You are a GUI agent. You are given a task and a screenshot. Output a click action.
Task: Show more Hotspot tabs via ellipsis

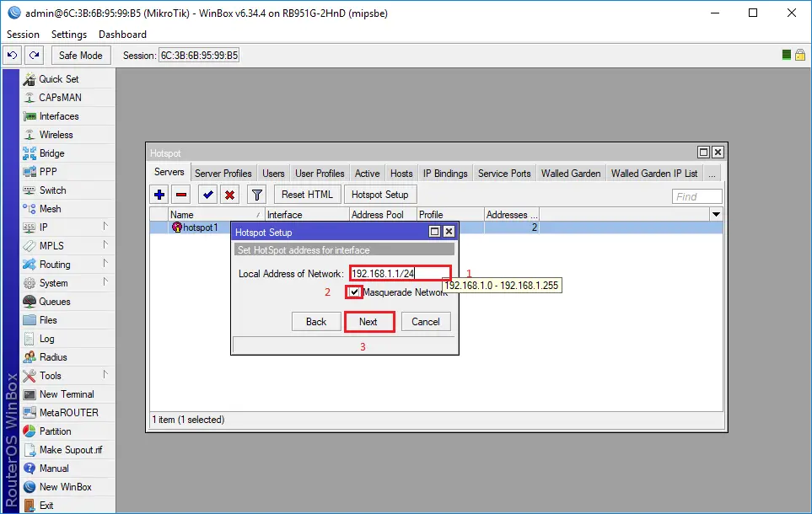click(x=712, y=174)
